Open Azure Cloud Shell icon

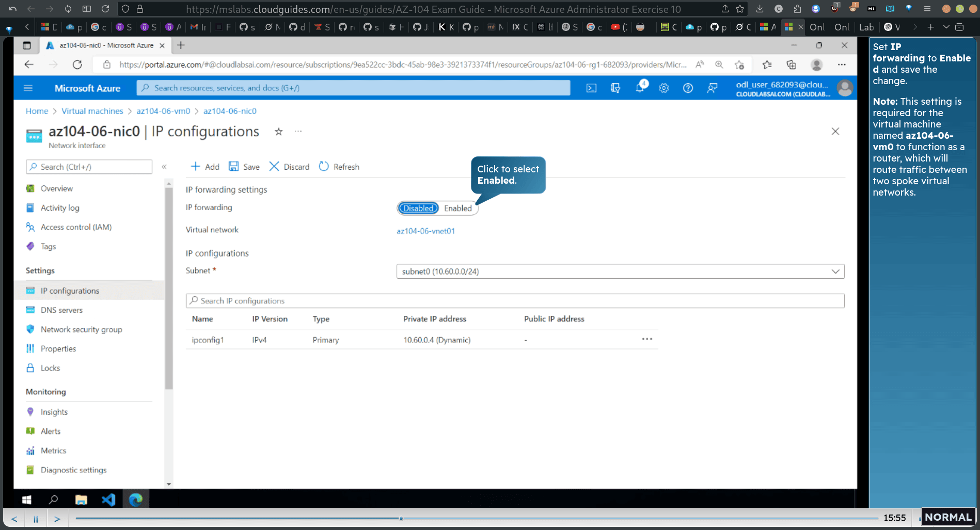(591, 88)
